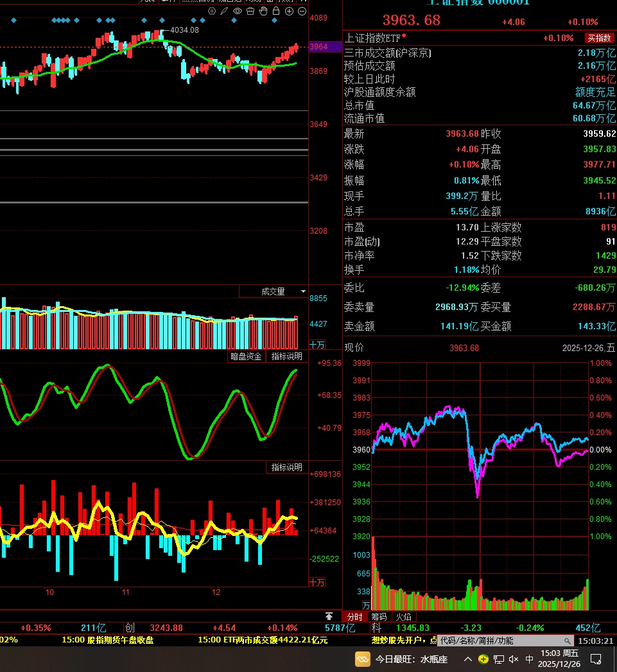617x672 pixels.
Task: Click the 三市成交额 value 2.18万亿
Action: (597, 53)
